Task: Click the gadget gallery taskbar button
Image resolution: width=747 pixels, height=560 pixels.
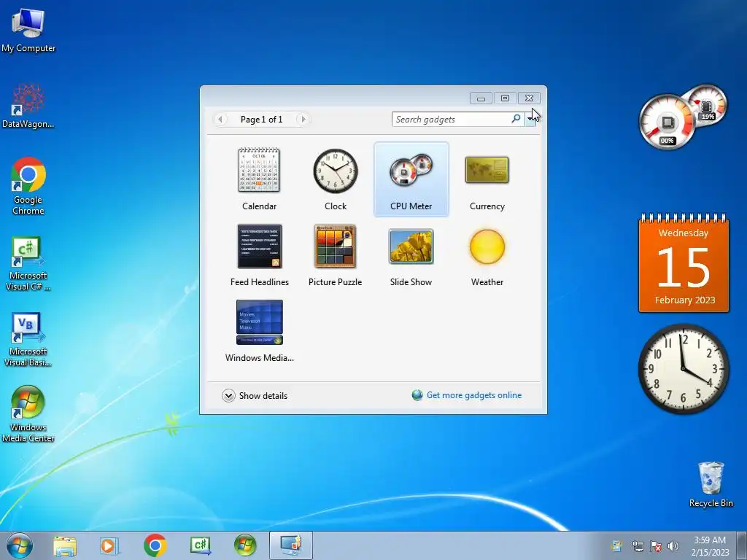Action: point(291,545)
